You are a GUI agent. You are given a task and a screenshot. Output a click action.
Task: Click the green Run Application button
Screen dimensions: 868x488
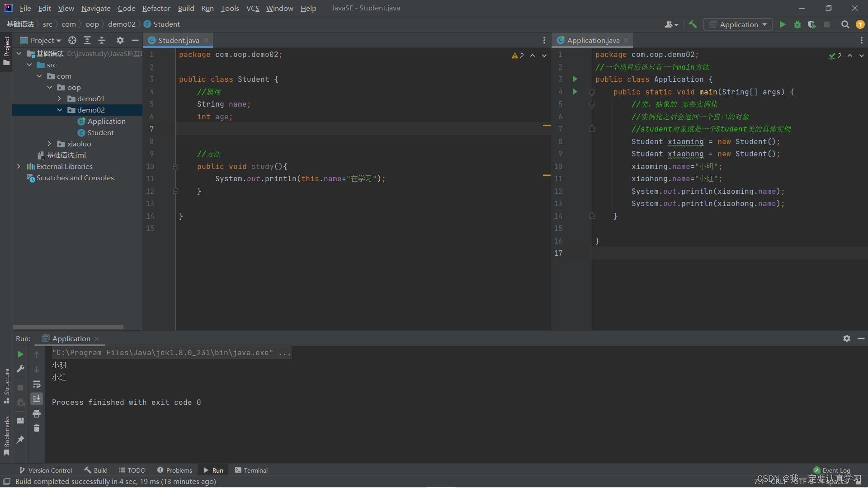783,24
